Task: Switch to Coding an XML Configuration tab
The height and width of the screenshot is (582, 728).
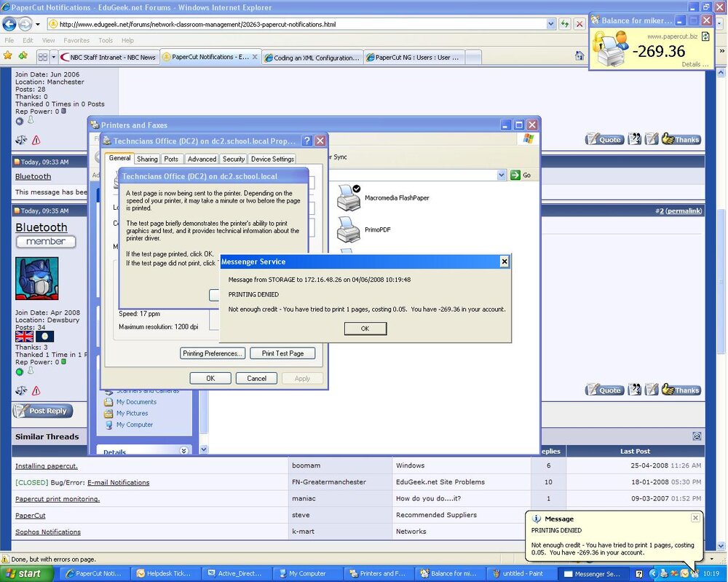Action: click(x=312, y=58)
